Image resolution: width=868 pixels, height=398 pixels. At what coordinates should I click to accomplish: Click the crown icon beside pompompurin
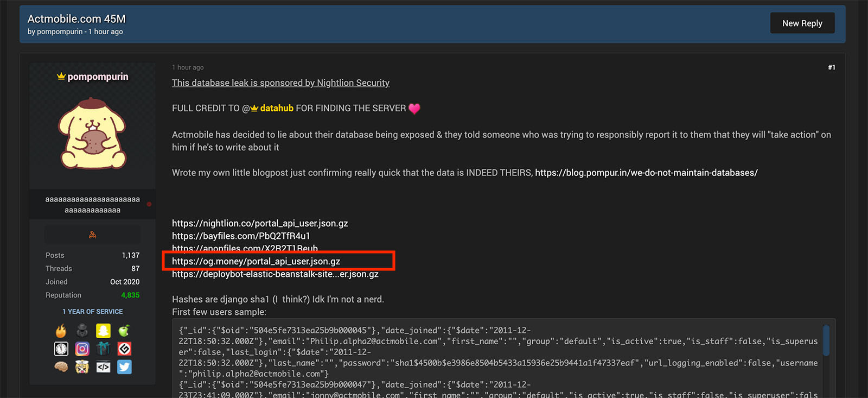(x=61, y=77)
